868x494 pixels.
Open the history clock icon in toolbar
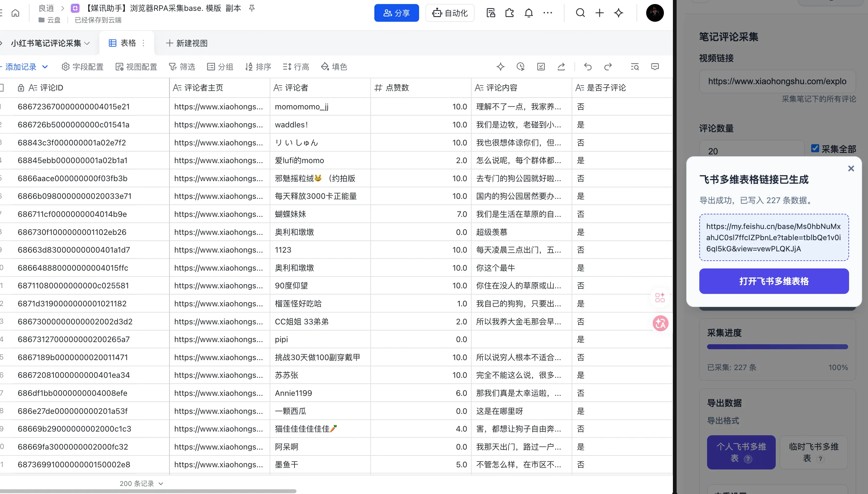click(521, 67)
